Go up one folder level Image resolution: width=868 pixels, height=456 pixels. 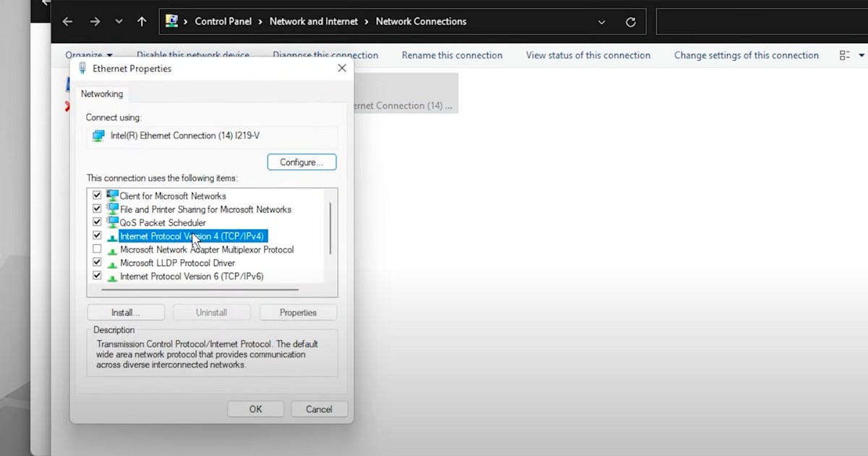(141, 22)
